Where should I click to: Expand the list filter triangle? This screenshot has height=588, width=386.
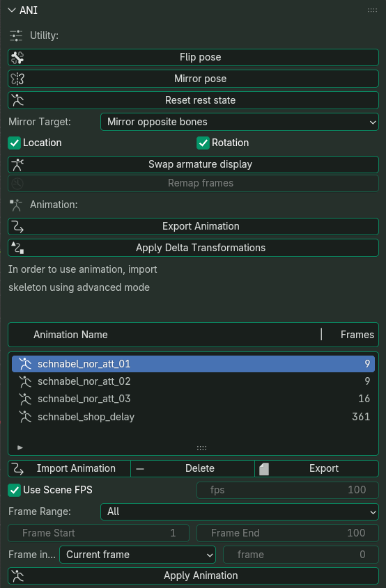tap(20, 447)
